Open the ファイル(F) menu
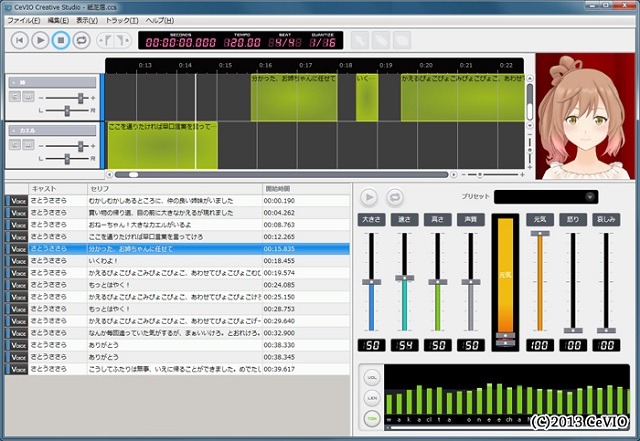The height and width of the screenshot is (441, 640). (x=24, y=20)
